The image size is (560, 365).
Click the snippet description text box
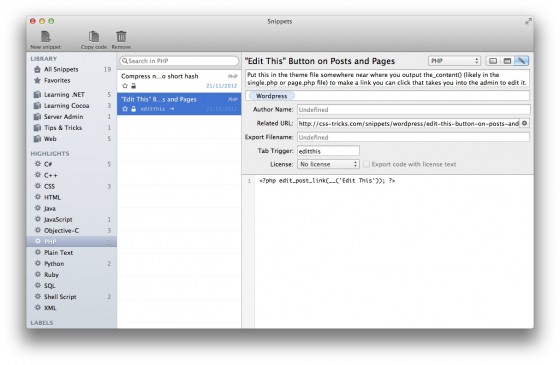388,79
